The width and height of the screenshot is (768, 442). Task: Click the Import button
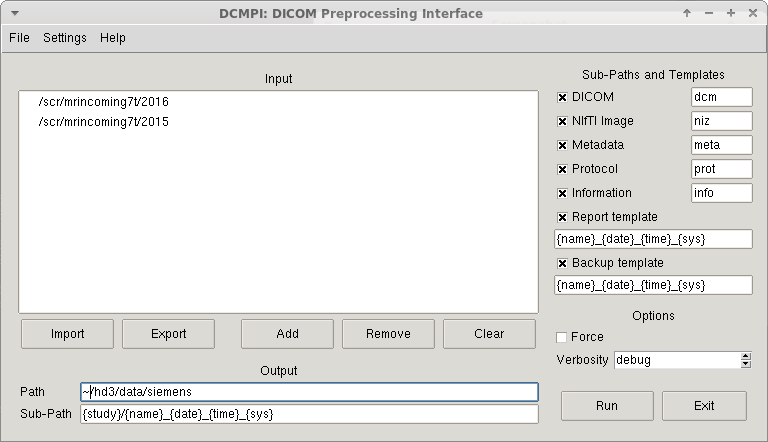(67, 334)
